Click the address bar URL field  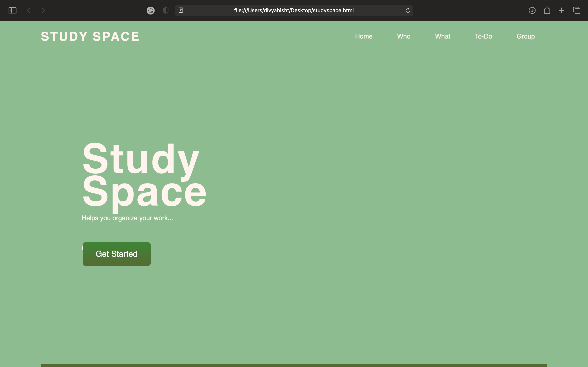pyautogui.click(x=294, y=10)
